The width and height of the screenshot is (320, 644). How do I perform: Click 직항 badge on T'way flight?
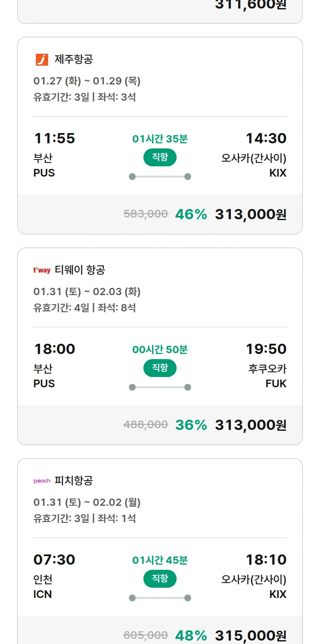click(x=160, y=368)
